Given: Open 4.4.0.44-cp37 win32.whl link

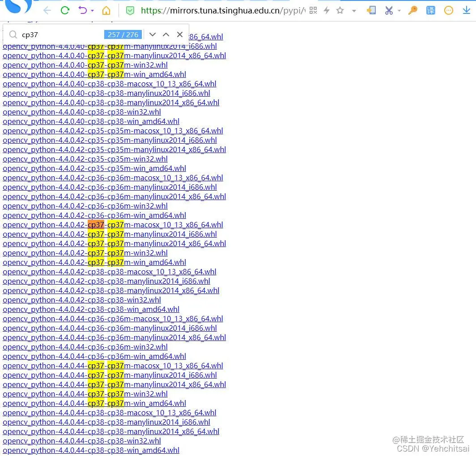Looking at the screenshot, I should click(85, 394).
